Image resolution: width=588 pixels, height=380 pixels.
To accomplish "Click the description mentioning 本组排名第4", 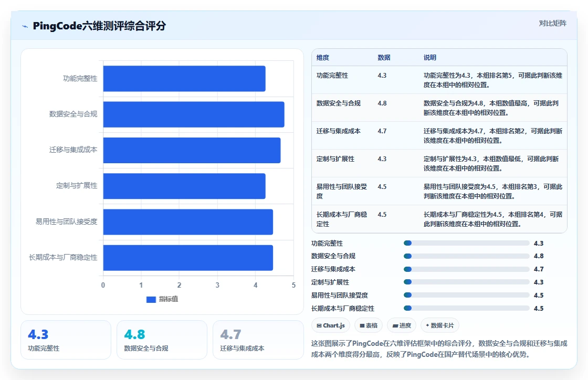I will click(x=493, y=219).
